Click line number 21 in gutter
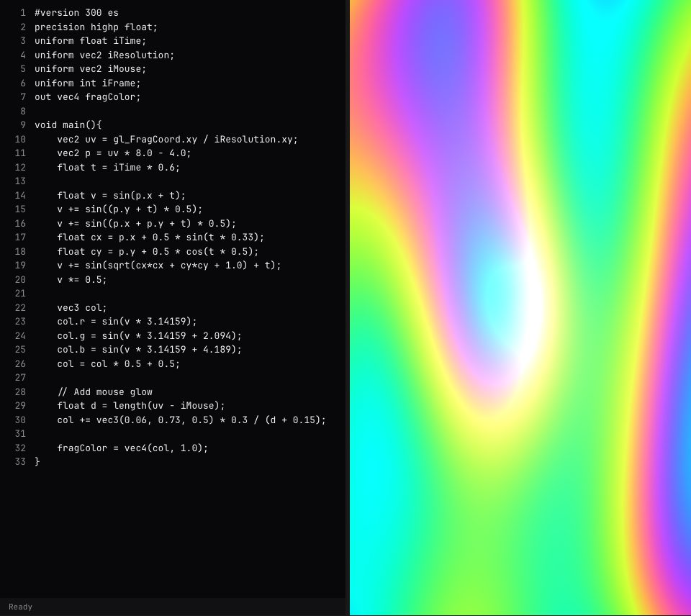The height and width of the screenshot is (616, 691). tap(20, 294)
